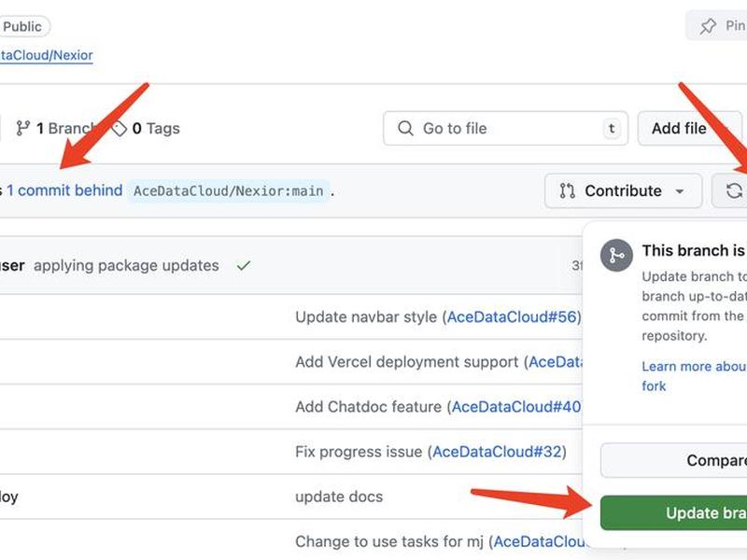The width and height of the screenshot is (747, 560).
Task: Open the update docs commit message
Action: click(x=339, y=497)
